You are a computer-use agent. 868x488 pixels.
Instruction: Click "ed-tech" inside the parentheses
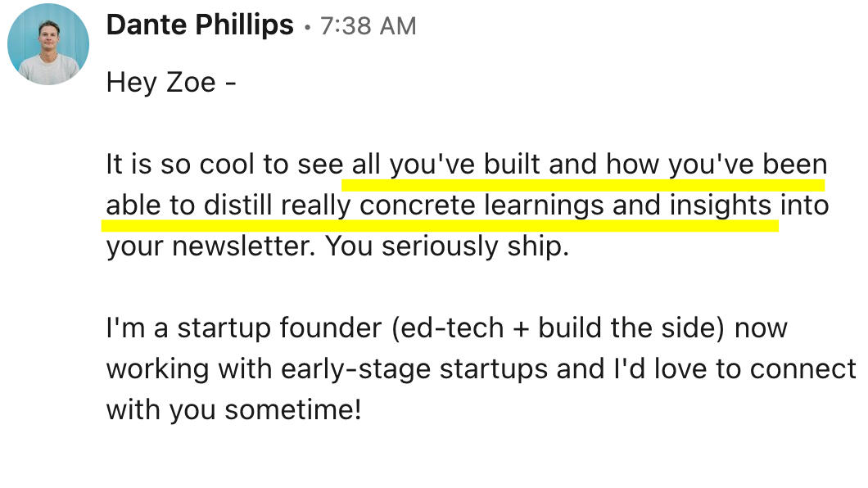[449, 328]
